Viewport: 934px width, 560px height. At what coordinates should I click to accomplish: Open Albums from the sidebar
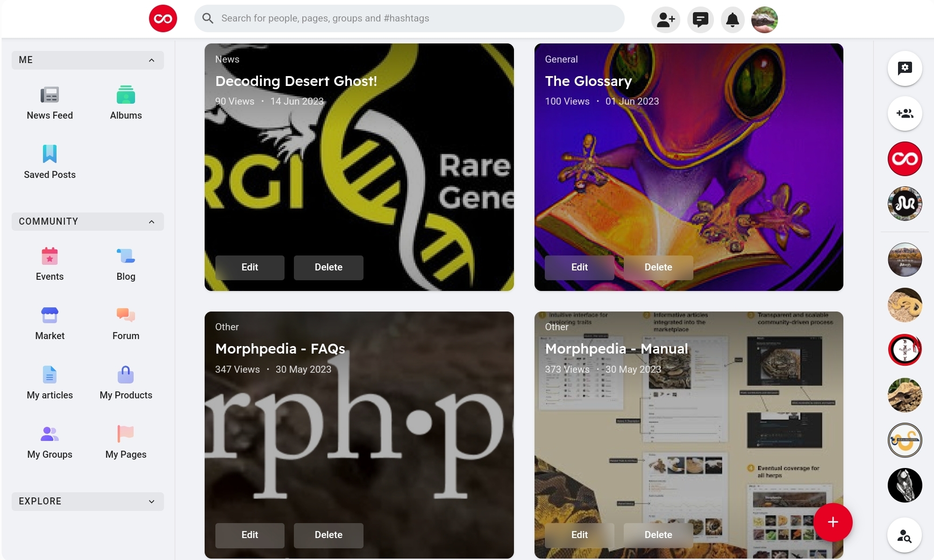pos(126,103)
